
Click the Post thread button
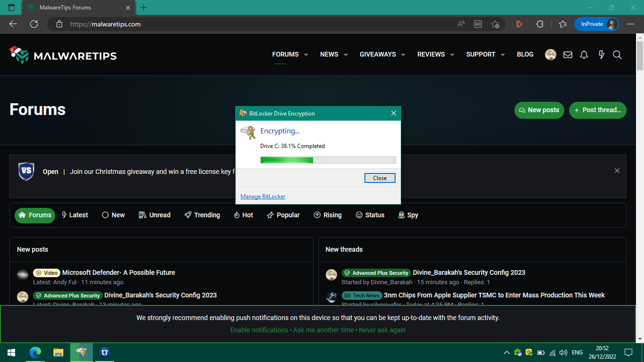point(598,110)
